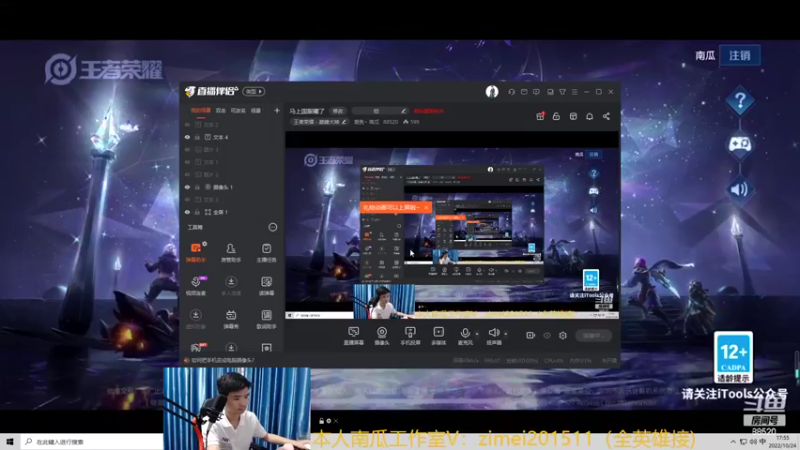
Task: Add a 摄像头 camera source
Action: [x=382, y=336]
